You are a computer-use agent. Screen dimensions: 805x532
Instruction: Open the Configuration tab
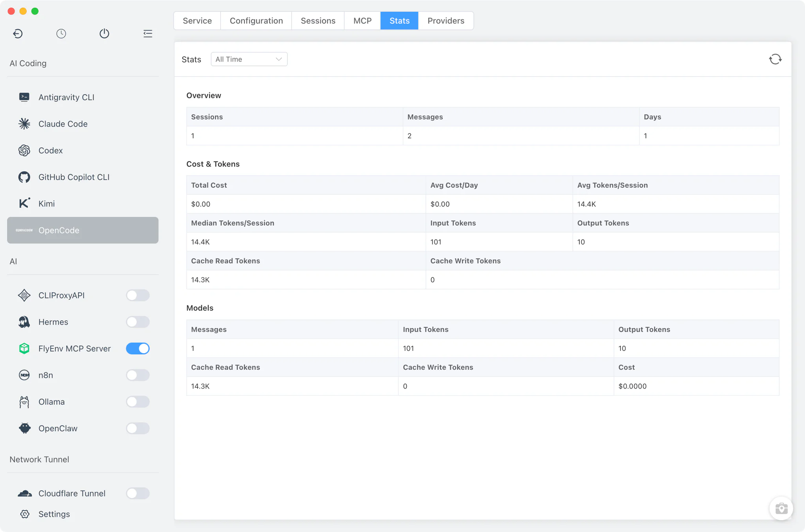pos(256,21)
